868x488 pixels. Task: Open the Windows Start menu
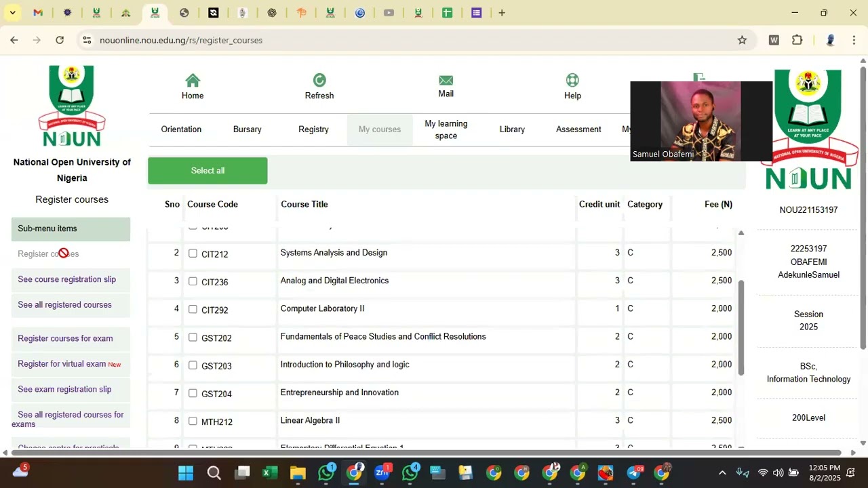tap(186, 472)
